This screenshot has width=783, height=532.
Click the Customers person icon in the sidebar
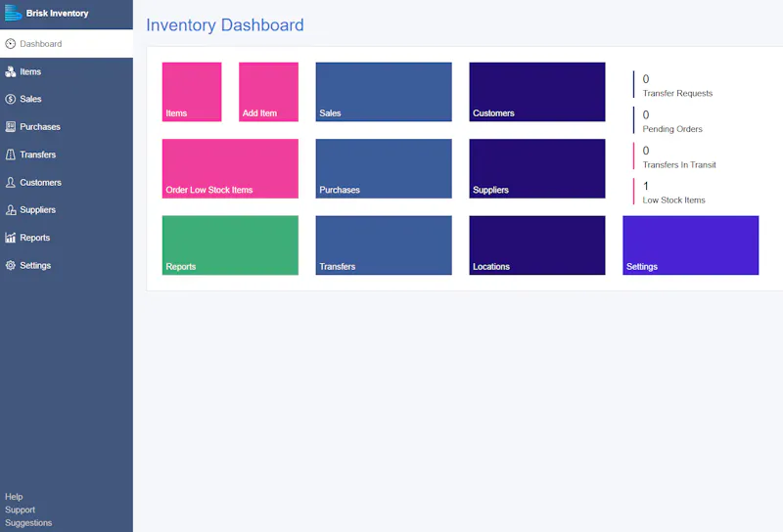click(11, 183)
